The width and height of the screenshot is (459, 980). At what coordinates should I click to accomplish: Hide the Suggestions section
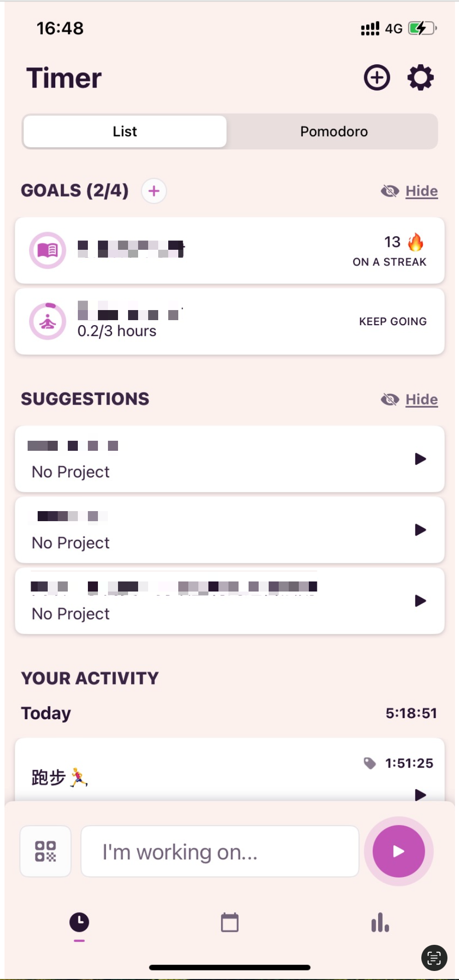[410, 400]
